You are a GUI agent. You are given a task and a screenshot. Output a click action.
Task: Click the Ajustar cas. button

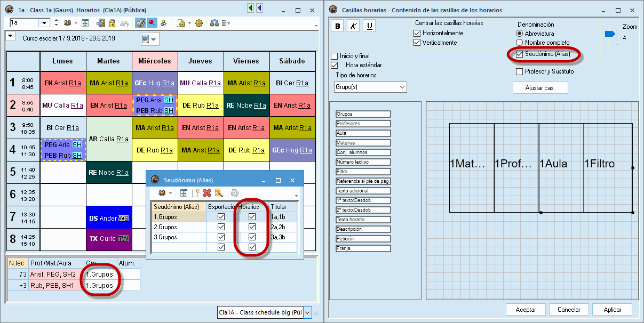click(540, 88)
